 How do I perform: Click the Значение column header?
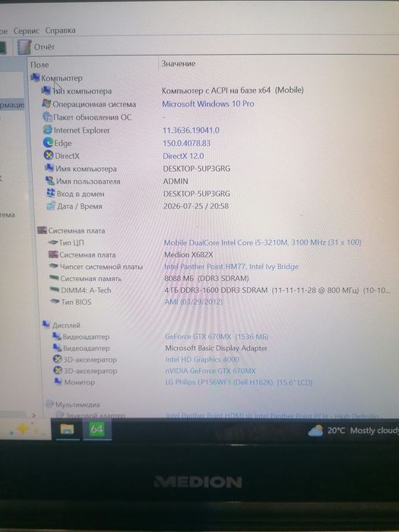178,63
